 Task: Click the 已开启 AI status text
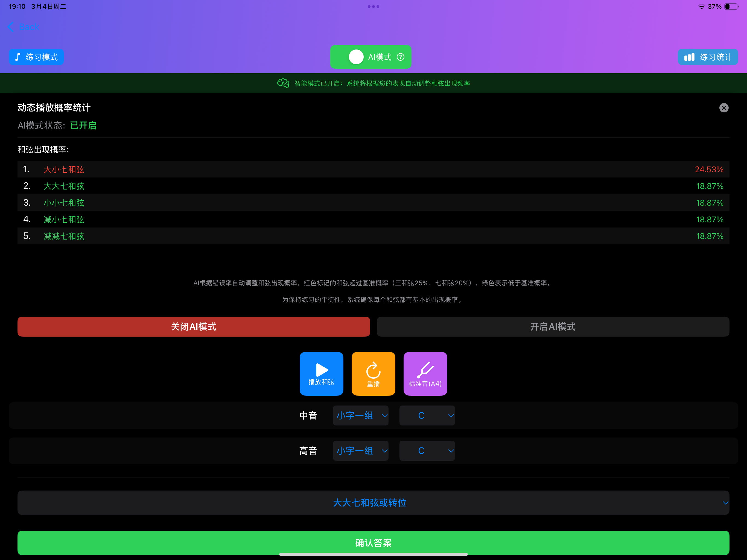pos(83,126)
